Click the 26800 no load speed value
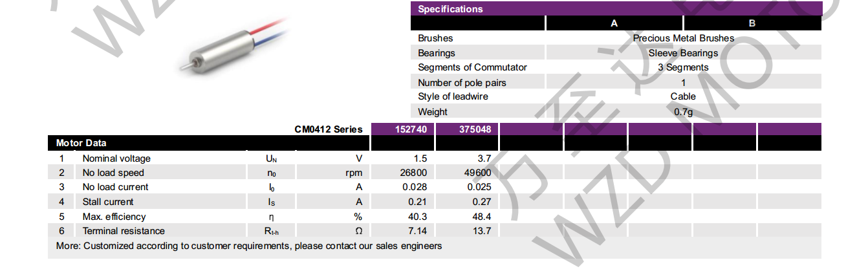 (x=412, y=173)
